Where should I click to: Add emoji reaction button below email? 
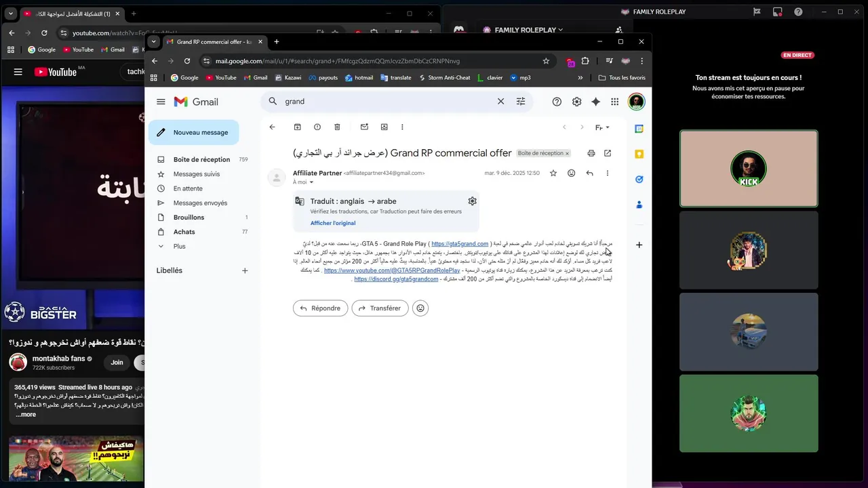click(420, 308)
